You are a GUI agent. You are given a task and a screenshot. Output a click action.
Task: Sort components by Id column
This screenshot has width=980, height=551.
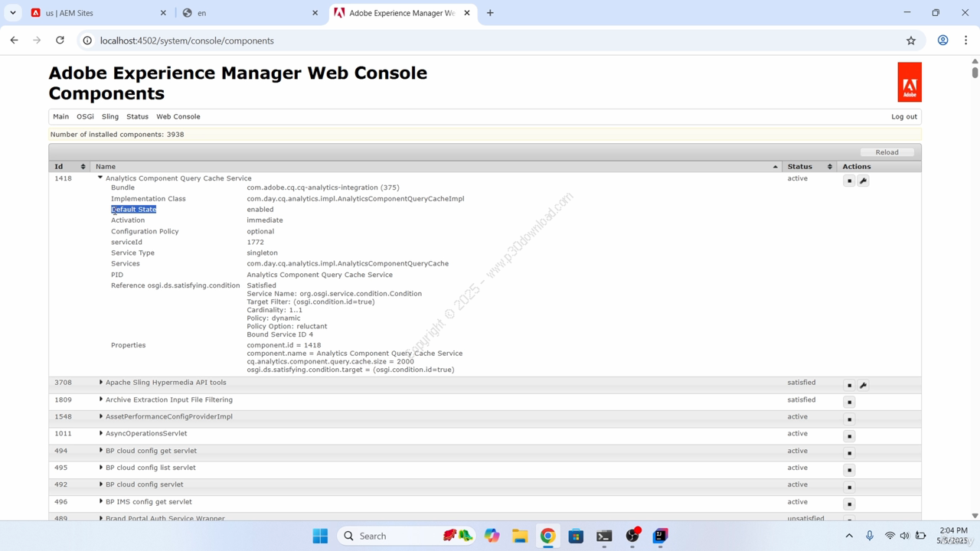pyautogui.click(x=69, y=166)
